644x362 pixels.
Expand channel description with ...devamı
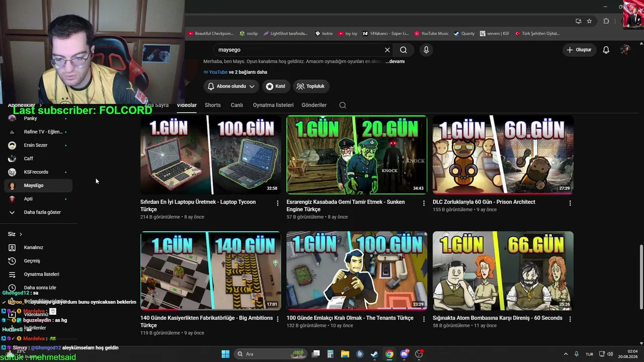[x=395, y=61]
